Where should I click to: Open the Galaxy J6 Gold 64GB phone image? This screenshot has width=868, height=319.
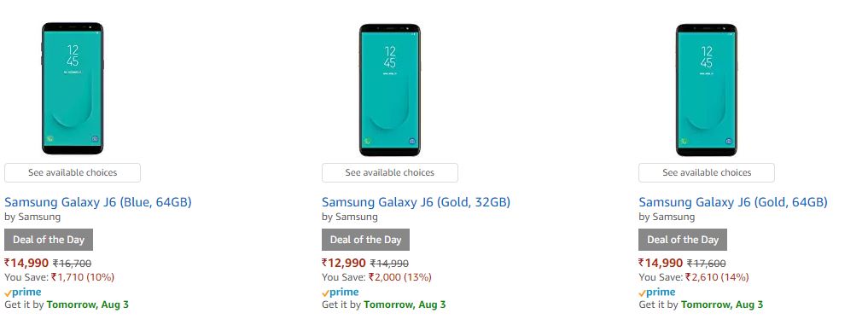tap(707, 90)
